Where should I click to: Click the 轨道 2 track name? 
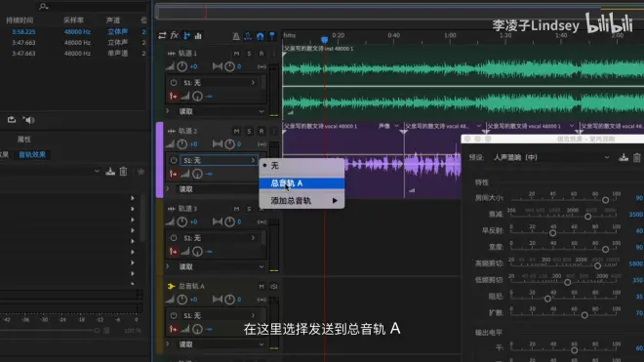pyautogui.click(x=187, y=131)
